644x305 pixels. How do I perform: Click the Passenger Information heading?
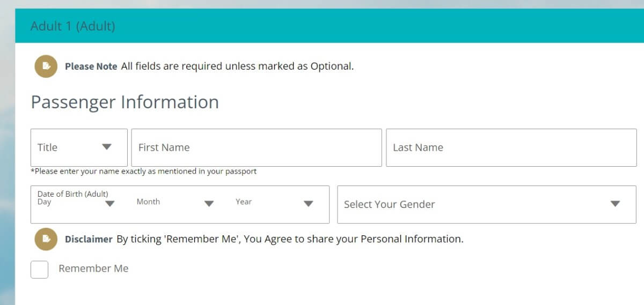[125, 102]
